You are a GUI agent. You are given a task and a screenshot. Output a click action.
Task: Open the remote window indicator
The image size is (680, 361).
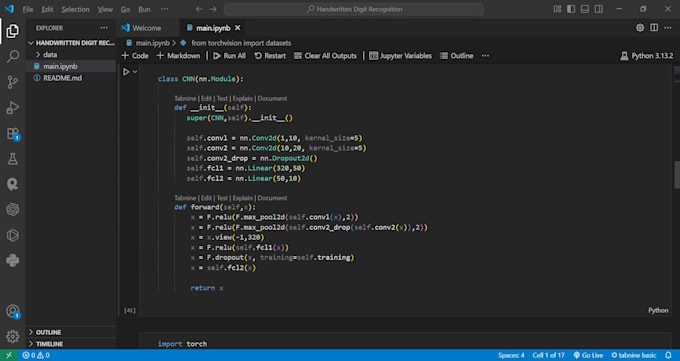(x=9, y=355)
